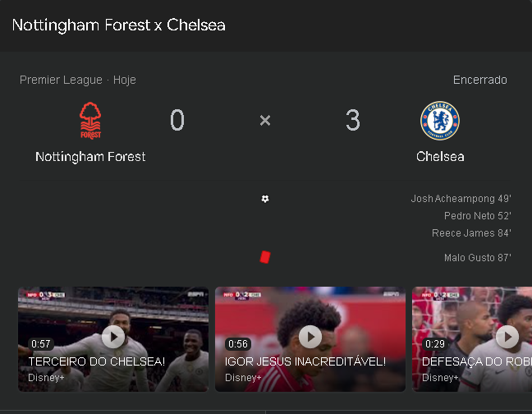The width and height of the screenshot is (532, 414).
Task: Select goal scorer Josh Acheampong 49'
Action: pyautogui.click(x=461, y=199)
